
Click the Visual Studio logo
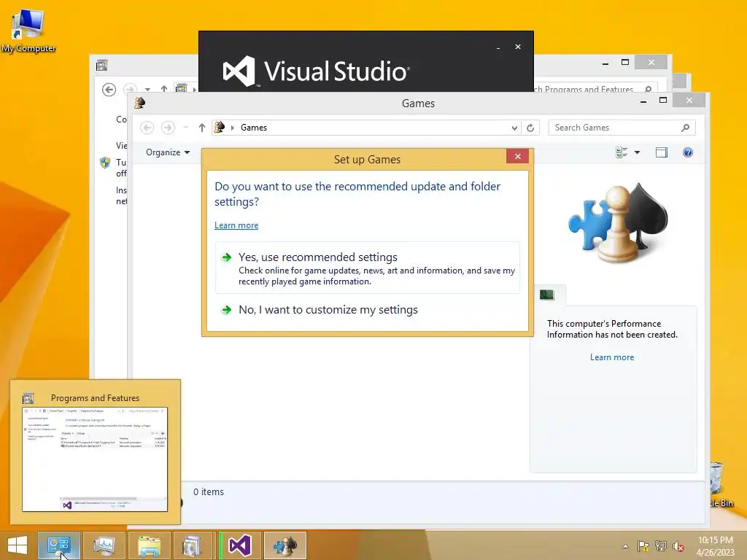[316, 71]
